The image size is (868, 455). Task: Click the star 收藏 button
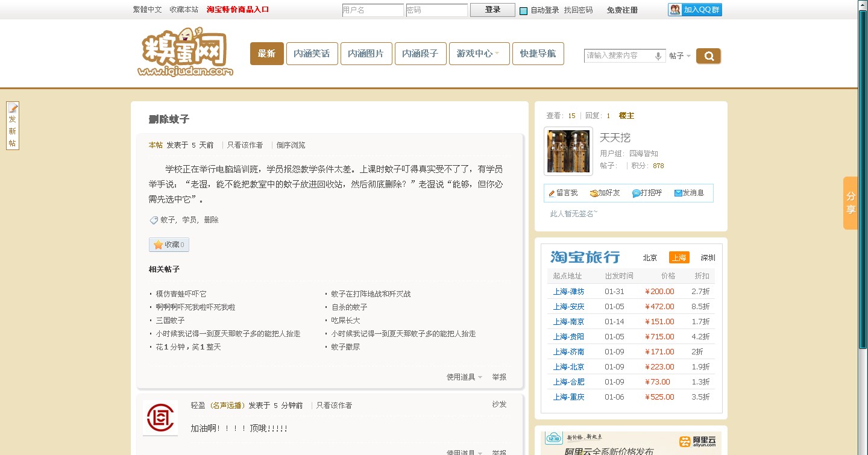pos(169,245)
